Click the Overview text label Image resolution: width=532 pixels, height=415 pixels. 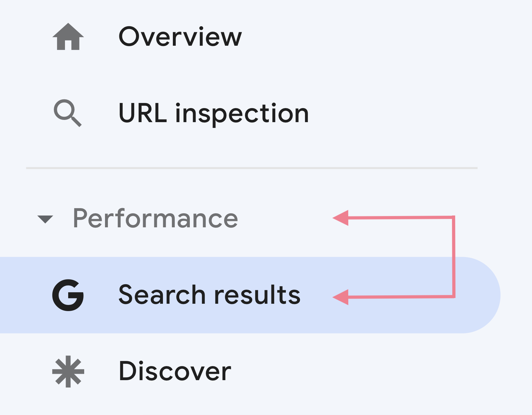[180, 36]
